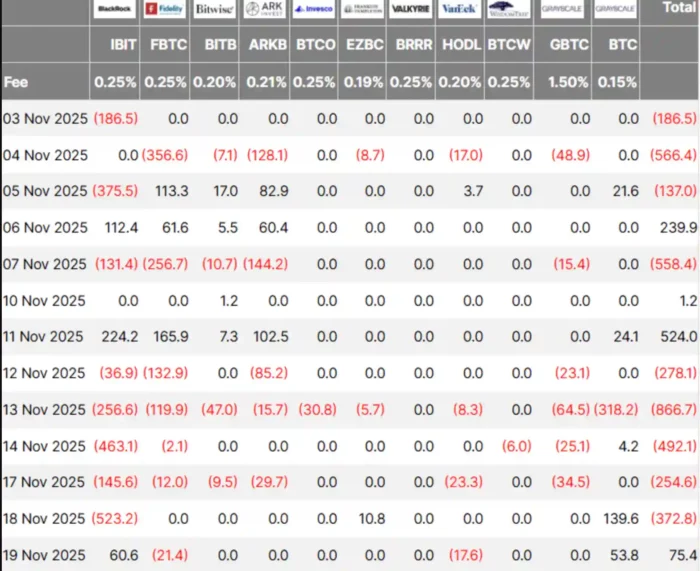Select the 1.50% GBTC fee cell
Viewport: 700px width, 571px height.
pyautogui.click(x=568, y=82)
